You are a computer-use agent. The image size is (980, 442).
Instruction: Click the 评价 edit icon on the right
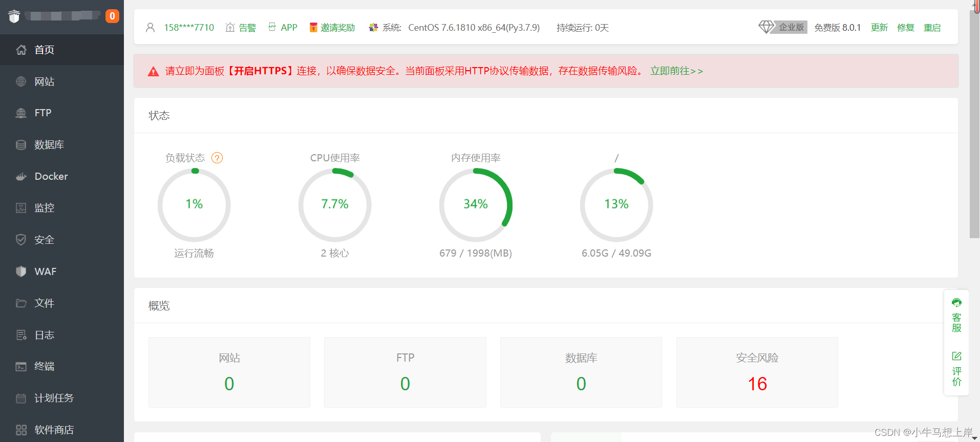(x=956, y=356)
